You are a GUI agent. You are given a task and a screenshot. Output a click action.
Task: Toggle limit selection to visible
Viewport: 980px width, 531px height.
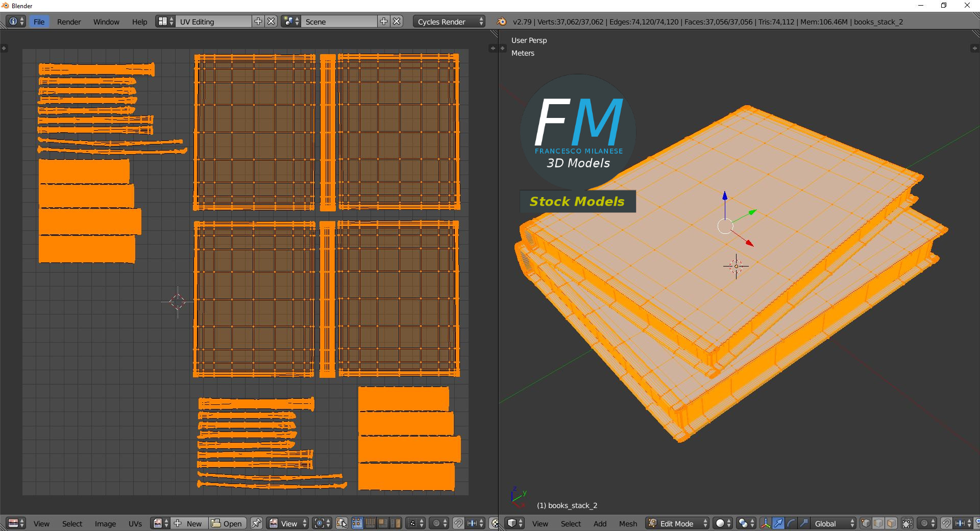[907, 523]
